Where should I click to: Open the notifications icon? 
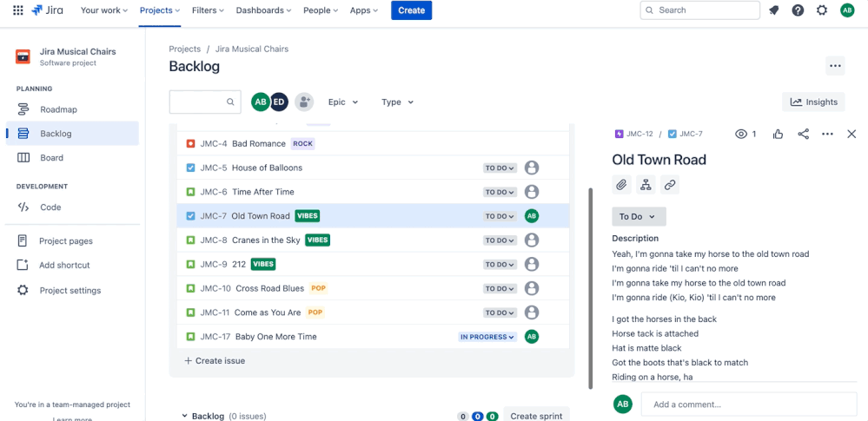click(774, 10)
